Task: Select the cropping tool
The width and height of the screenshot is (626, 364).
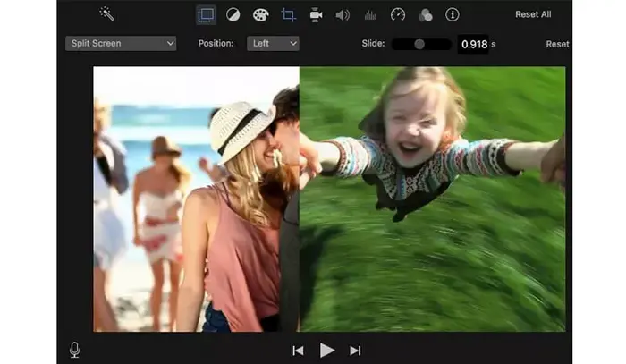Action: 288,14
